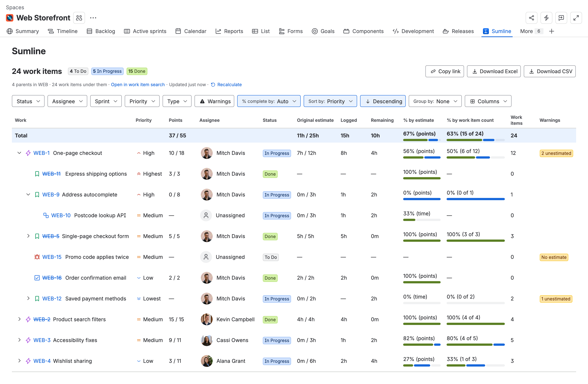588x384 pixels.
Task: Click the plus icon to add a tab
Action: point(551,31)
